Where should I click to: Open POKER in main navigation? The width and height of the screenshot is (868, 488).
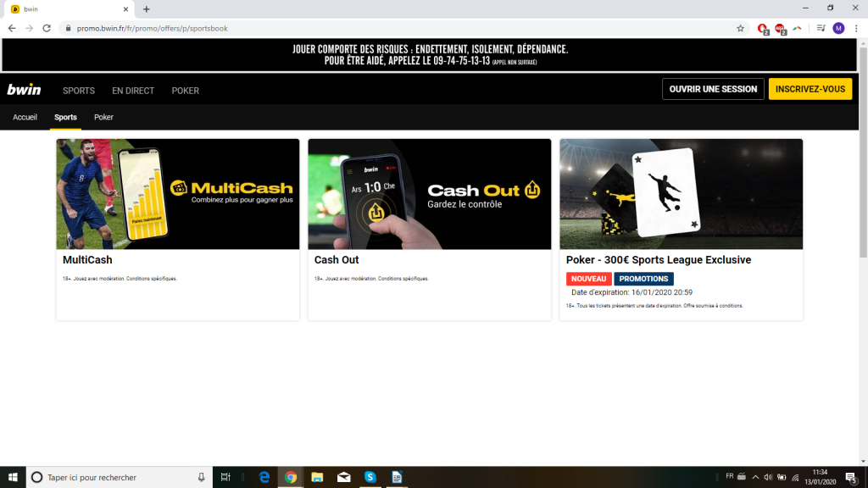[x=186, y=91]
